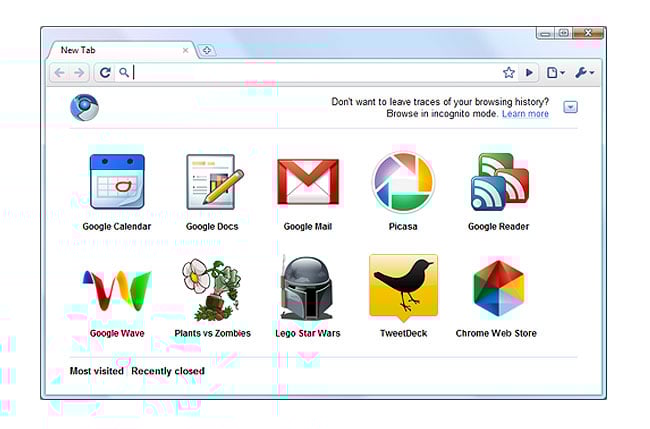The height and width of the screenshot is (429, 650).
Task: Open the page menu dropdown
Action: point(555,73)
